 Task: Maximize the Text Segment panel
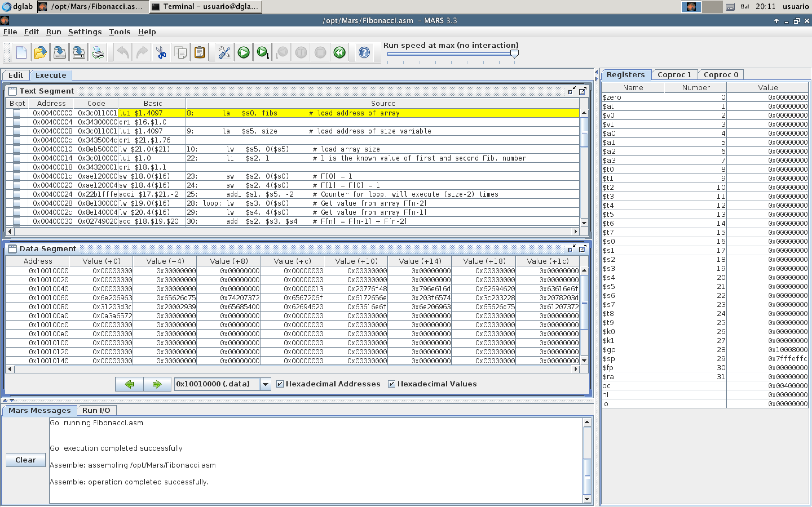(582, 91)
